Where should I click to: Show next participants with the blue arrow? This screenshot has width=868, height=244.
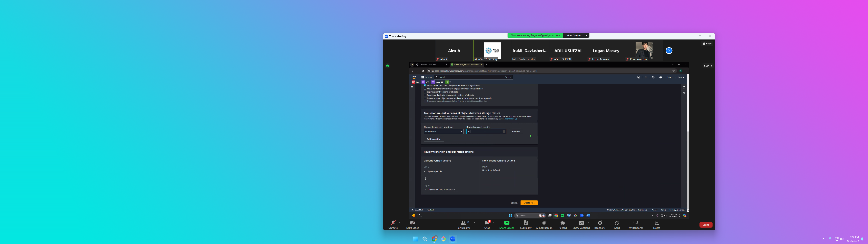[x=669, y=50]
